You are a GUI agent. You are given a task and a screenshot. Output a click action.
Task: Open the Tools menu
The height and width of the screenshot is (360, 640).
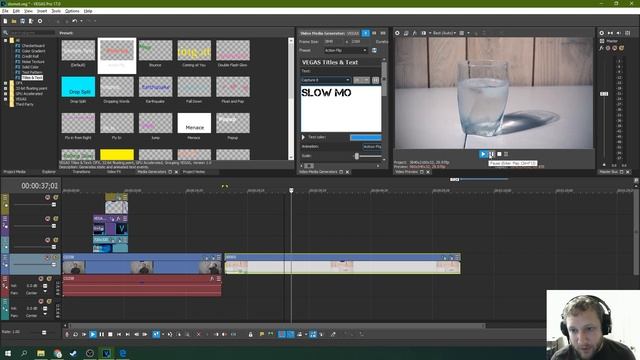56,11
